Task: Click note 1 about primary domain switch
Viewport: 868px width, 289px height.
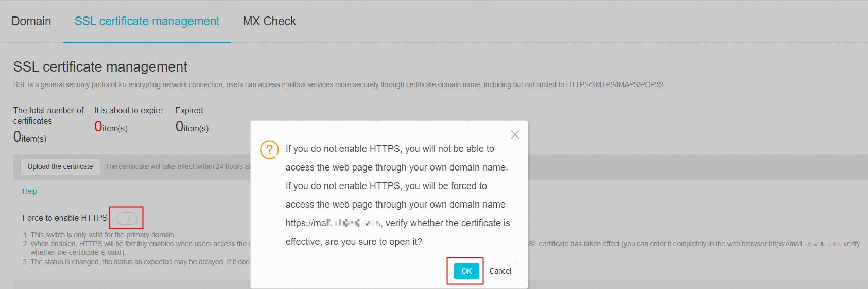Action: [x=102, y=235]
